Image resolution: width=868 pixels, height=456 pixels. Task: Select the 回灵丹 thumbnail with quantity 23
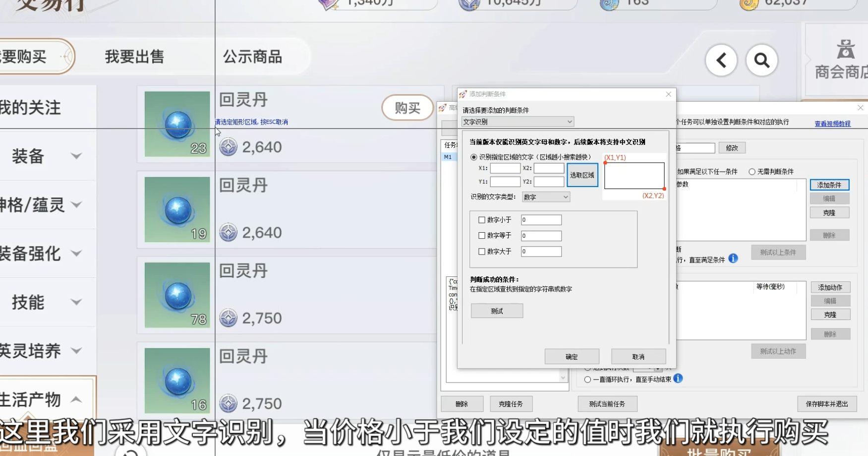(x=177, y=124)
